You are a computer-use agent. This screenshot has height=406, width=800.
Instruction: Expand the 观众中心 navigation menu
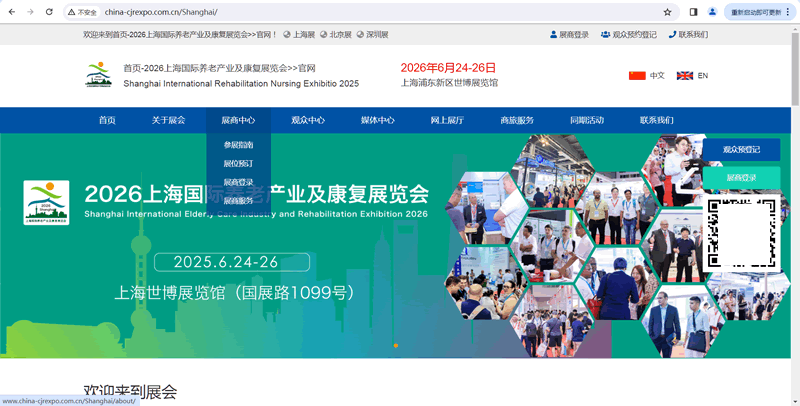point(308,120)
